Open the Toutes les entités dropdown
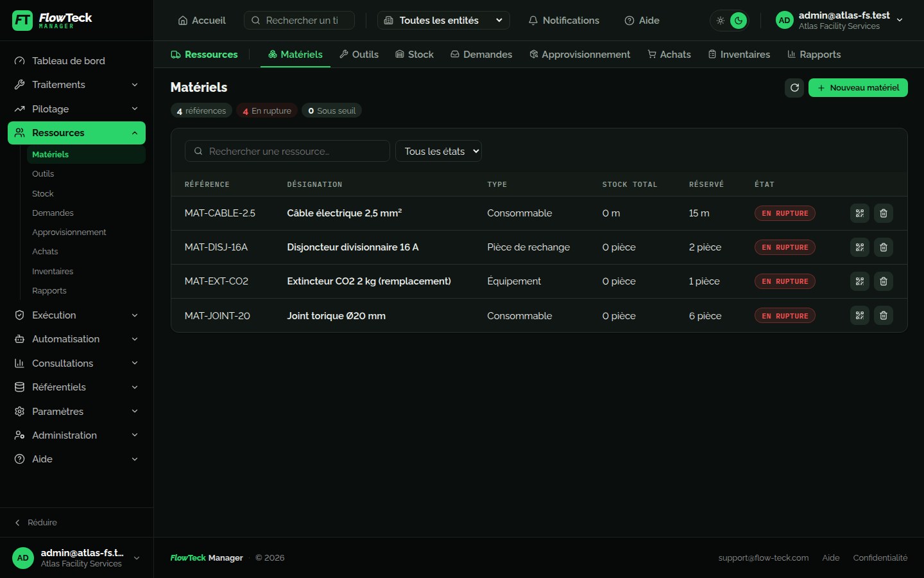This screenshot has width=924, height=578. [x=443, y=21]
